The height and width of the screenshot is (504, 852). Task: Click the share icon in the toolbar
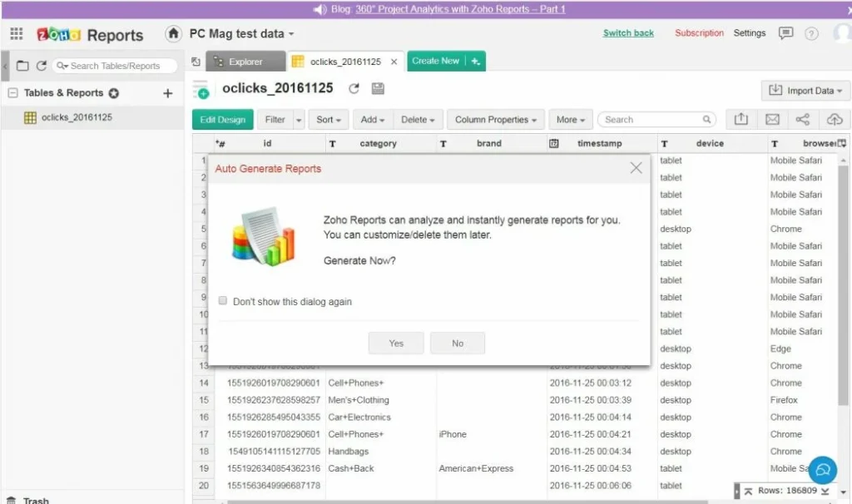pyautogui.click(x=803, y=120)
